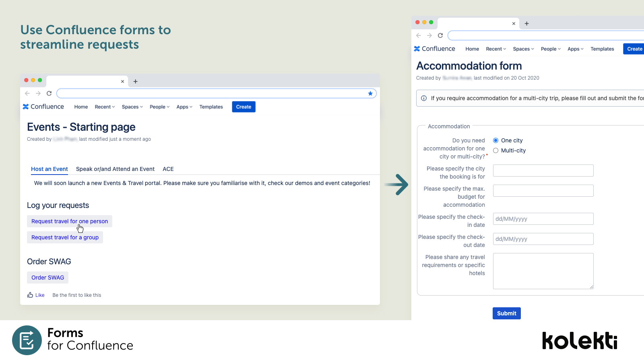The image size is (644, 362).
Task: Go to Home in Accommodation form window
Action: [472, 49]
